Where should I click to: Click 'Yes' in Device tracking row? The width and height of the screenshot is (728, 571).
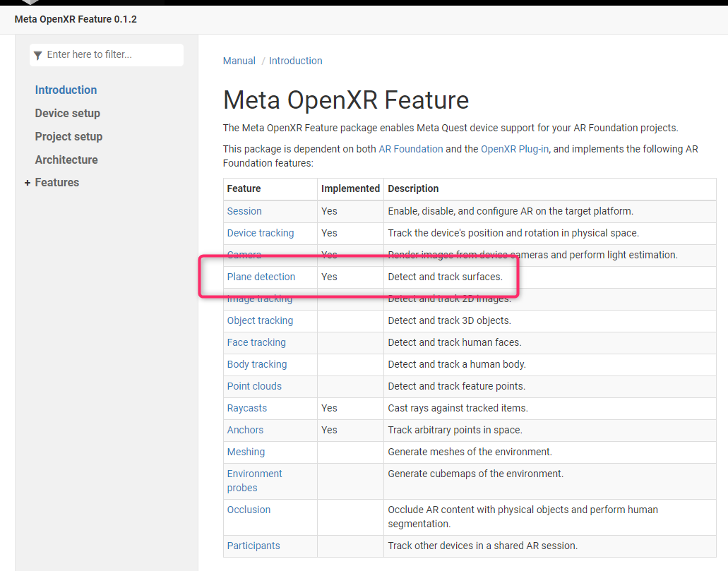point(329,233)
